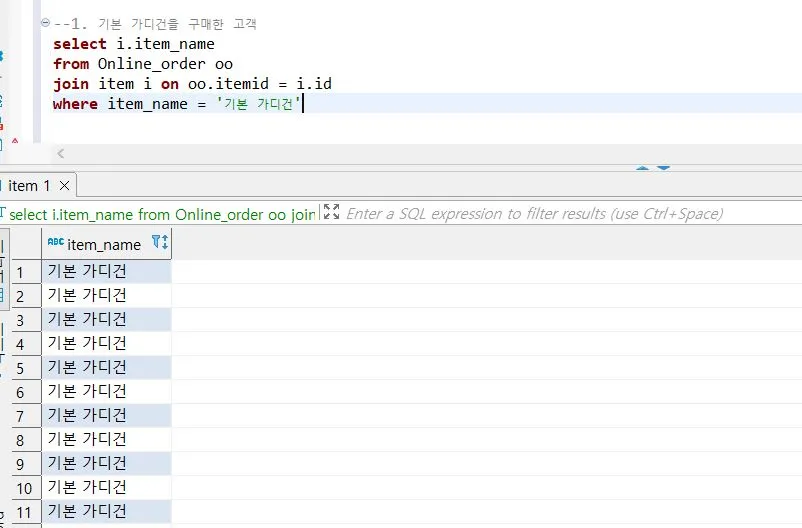Screen dimensions: 802x528
Task: Place cursor on the select i.item_name line
Action: point(134,44)
